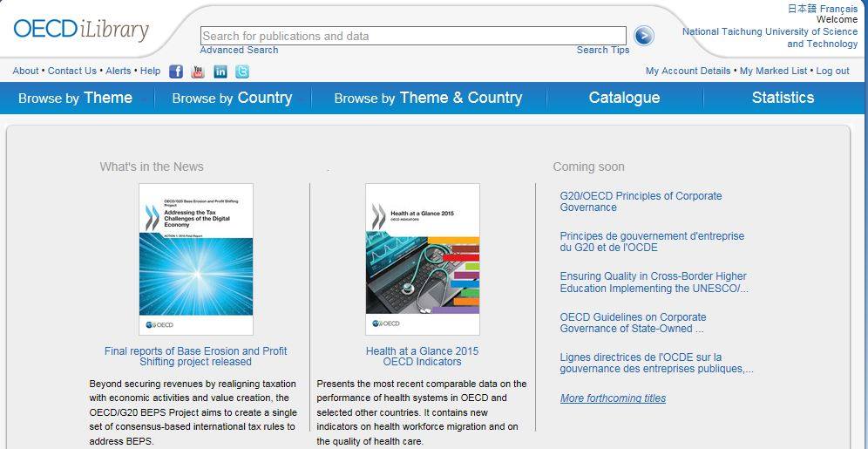Open the Twitter social icon

click(x=242, y=71)
